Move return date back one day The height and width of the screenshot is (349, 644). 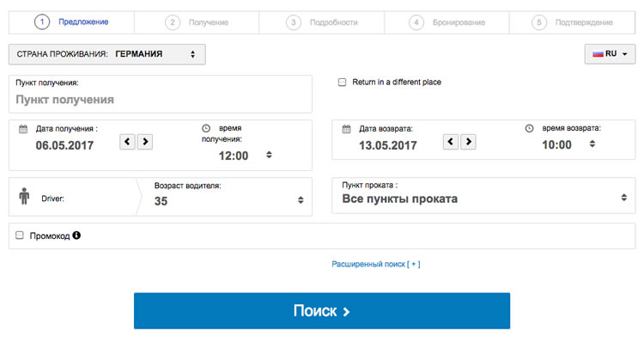(451, 142)
